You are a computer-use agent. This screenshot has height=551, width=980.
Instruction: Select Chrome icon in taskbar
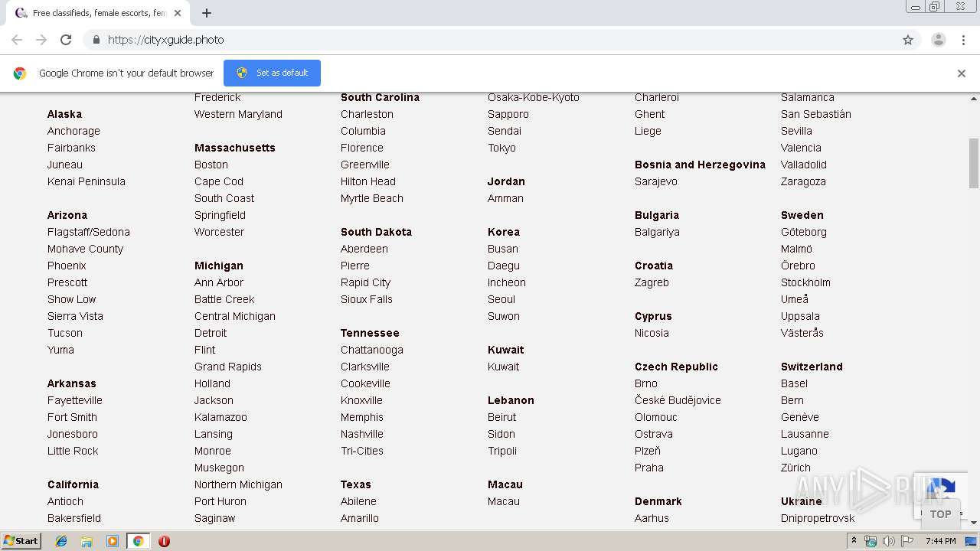pos(138,541)
